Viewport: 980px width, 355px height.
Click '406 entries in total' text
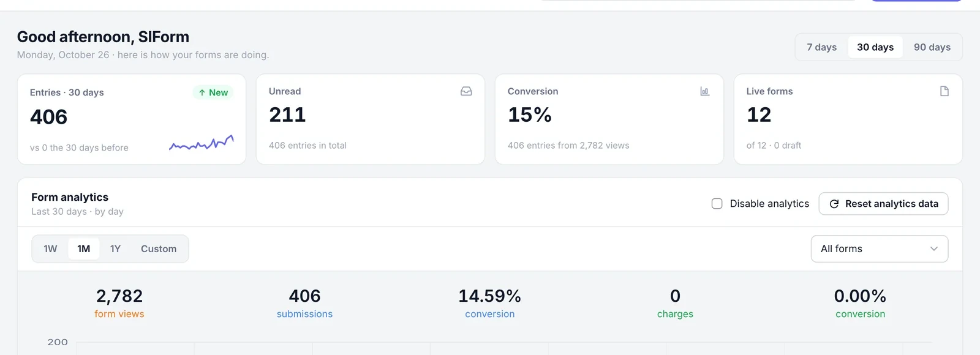coord(307,146)
